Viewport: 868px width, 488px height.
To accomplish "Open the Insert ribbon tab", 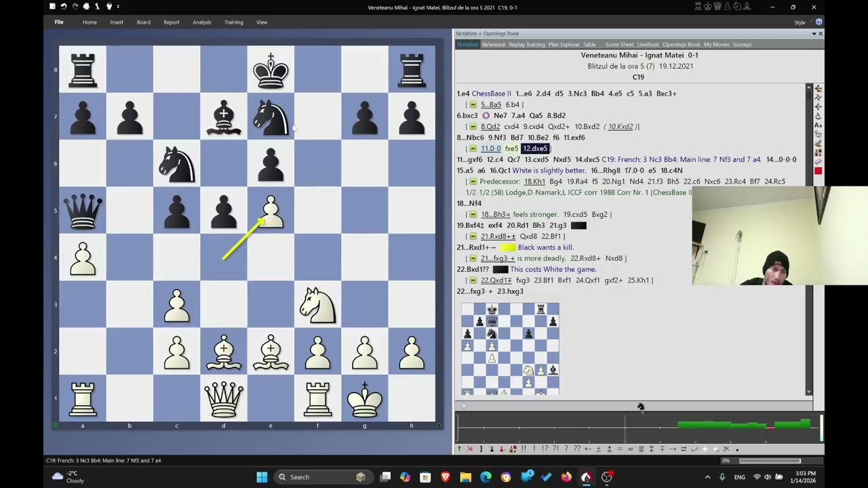I will click(x=117, y=22).
